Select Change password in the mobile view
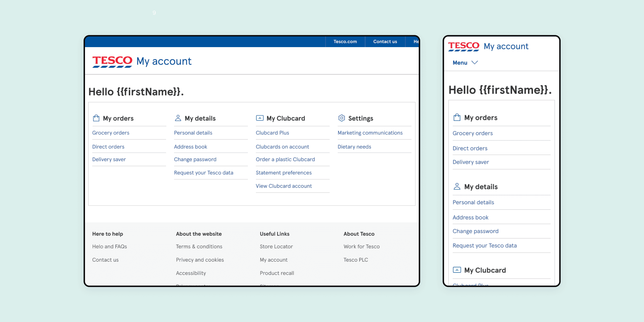Screen dimensions: 644x322 pyautogui.click(x=475, y=231)
